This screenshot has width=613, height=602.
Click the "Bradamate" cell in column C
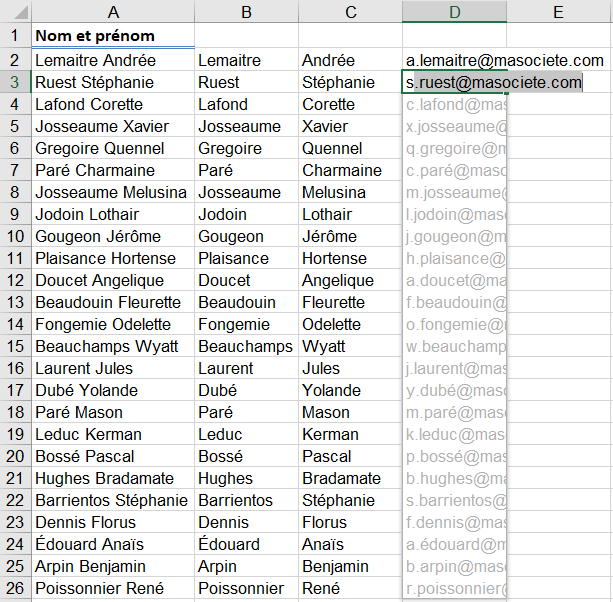click(350, 478)
